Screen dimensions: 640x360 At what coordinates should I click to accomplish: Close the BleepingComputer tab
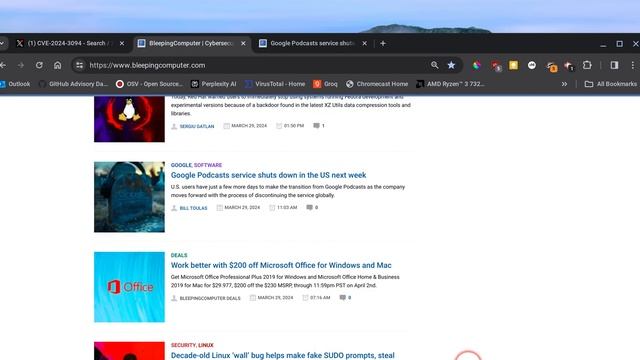coord(243,43)
